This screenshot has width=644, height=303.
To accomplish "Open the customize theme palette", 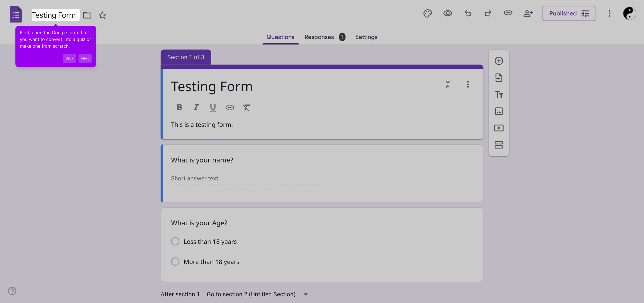I will click(427, 13).
